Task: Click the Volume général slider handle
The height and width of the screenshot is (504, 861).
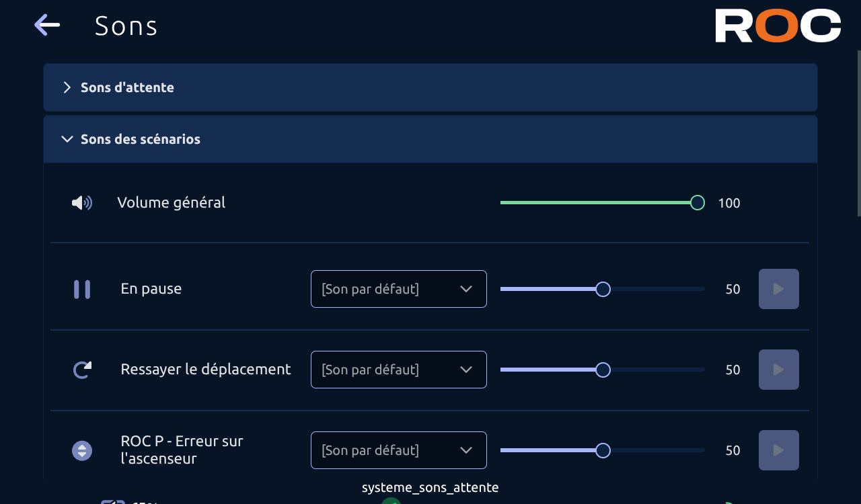Action: 698,202
